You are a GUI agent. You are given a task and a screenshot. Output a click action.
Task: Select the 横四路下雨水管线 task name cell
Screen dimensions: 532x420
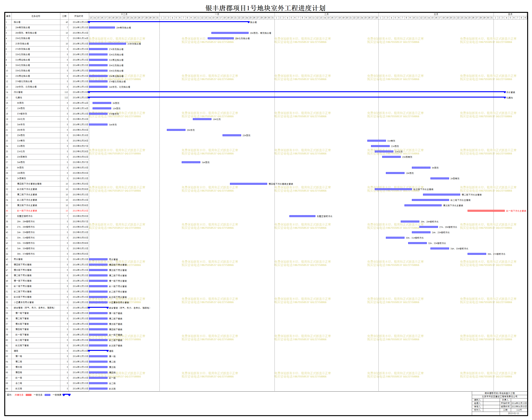coord(23,265)
